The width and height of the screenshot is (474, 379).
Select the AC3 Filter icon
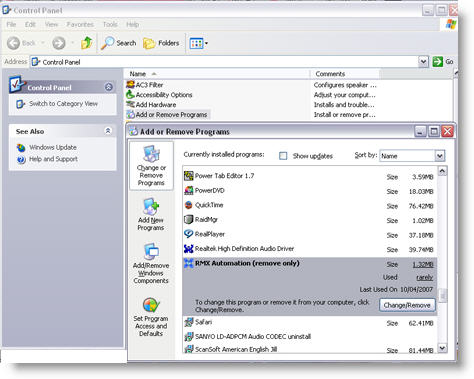(x=130, y=85)
